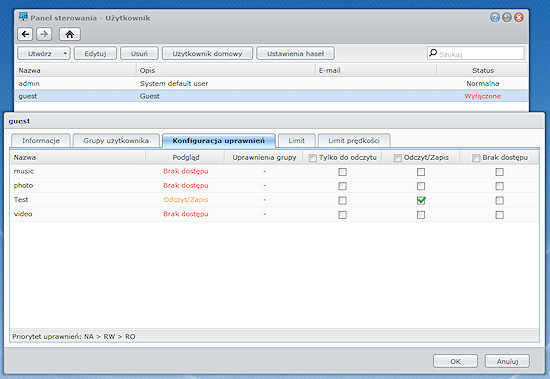Screen dimensions: 550x379
Task: Check Brak dostępu for music folder
Action: [499, 172]
